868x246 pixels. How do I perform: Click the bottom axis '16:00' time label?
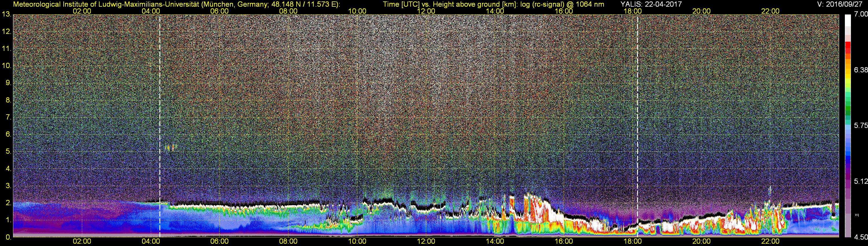pyautogui.click(x=564, y=242)
